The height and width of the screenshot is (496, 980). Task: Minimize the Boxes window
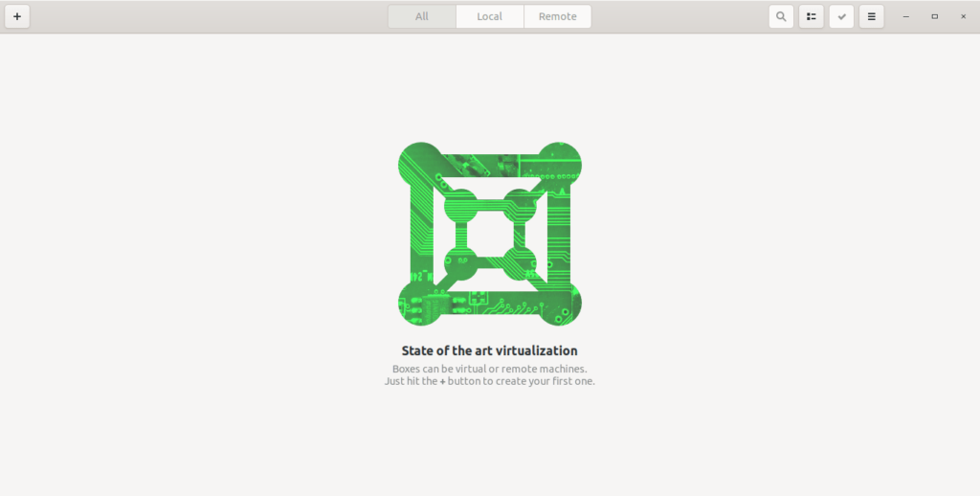[905, 16]
